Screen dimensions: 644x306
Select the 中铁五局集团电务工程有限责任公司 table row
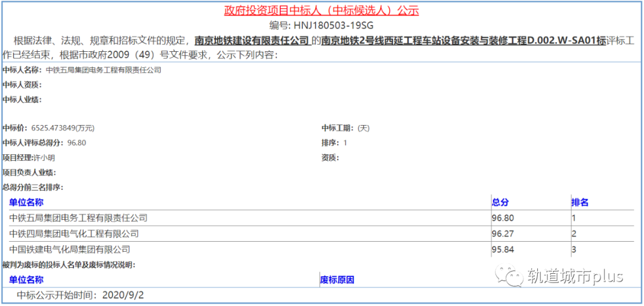click(321, 218)
